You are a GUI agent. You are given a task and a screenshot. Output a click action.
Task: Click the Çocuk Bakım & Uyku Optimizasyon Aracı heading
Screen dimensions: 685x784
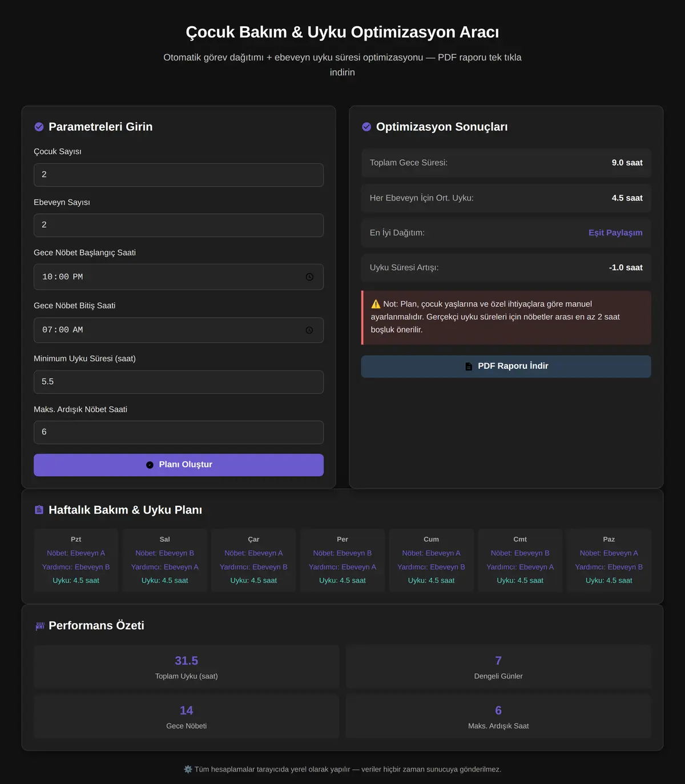[342, 32]
